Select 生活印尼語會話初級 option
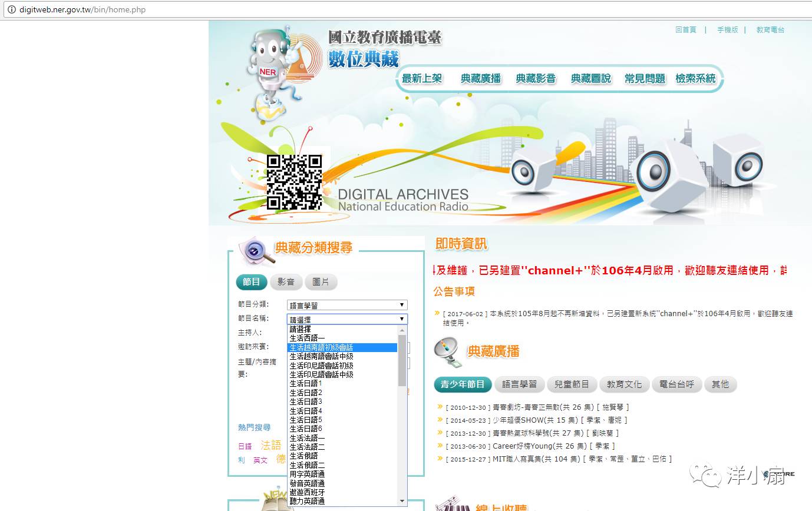 [343, 366]
